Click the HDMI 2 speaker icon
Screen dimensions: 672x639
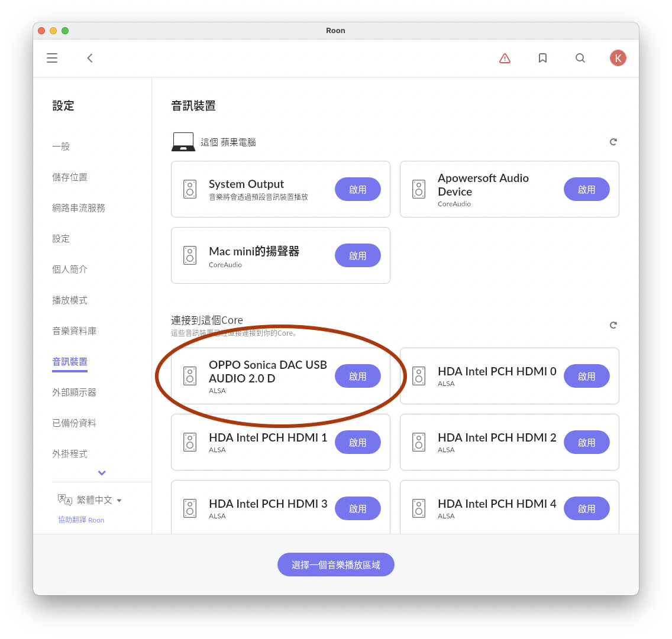419,442
